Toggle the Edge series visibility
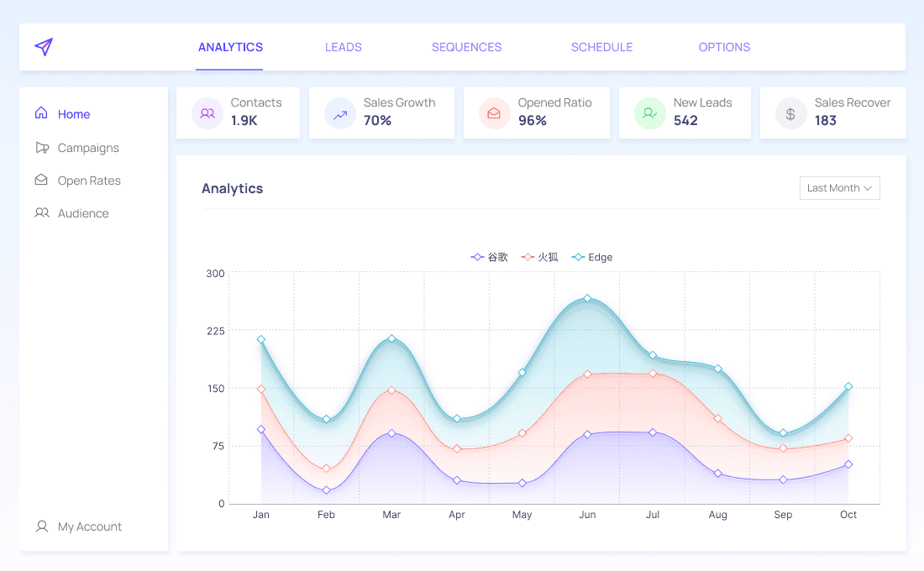The width and height of the screenshot is (924, 571). (x=591, y=257)
